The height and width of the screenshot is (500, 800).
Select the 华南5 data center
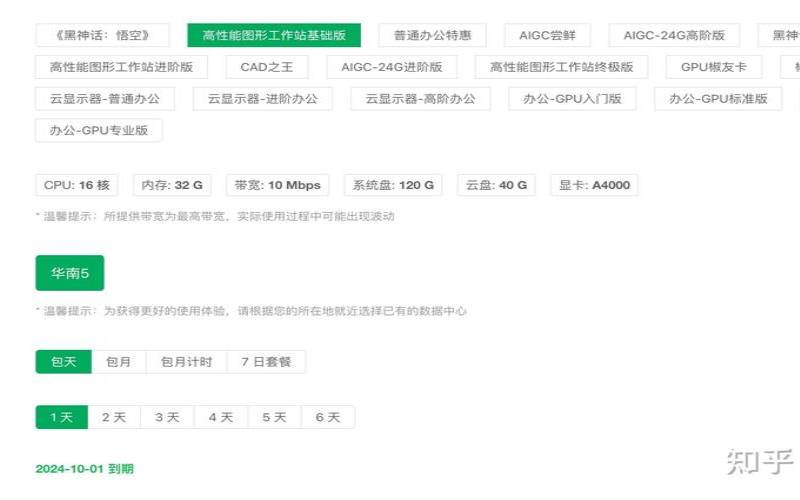tap(70, 273)
